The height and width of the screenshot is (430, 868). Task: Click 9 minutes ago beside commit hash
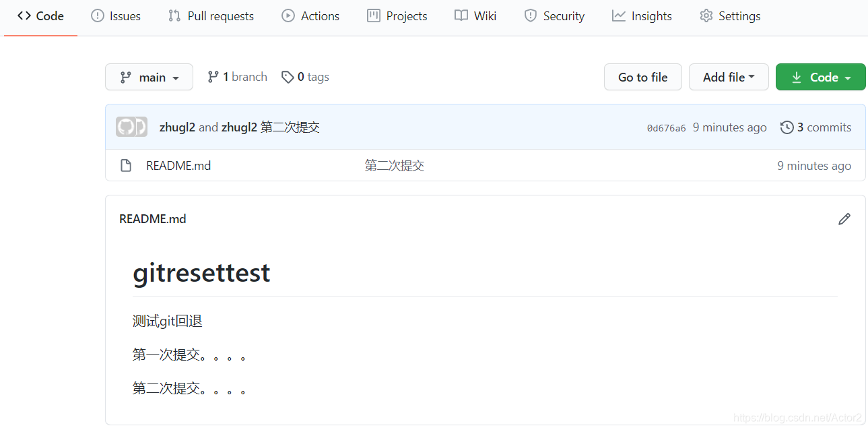[730, 127]
